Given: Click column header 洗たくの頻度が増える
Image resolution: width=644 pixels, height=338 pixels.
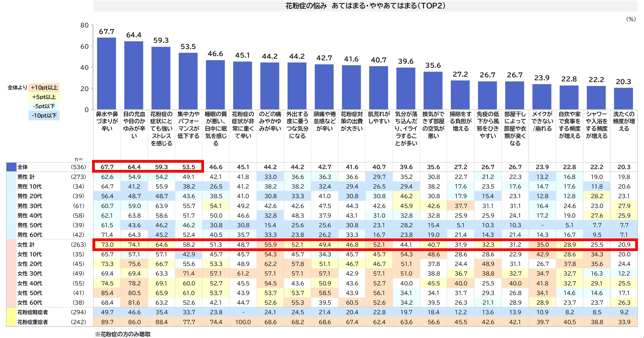Looking at the screenshot, I should (x=624, y=121).
